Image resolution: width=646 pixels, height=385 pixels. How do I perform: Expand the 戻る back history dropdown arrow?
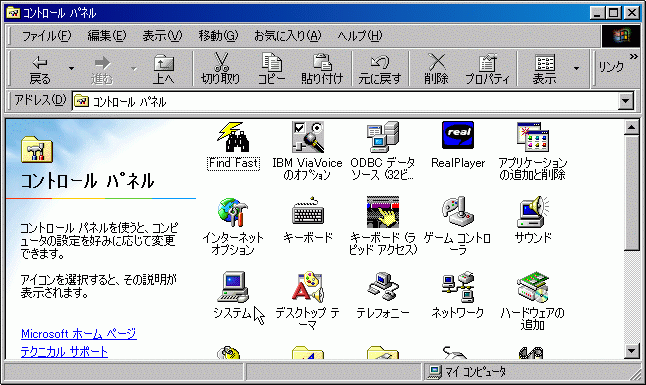click(x=71, y=68)
